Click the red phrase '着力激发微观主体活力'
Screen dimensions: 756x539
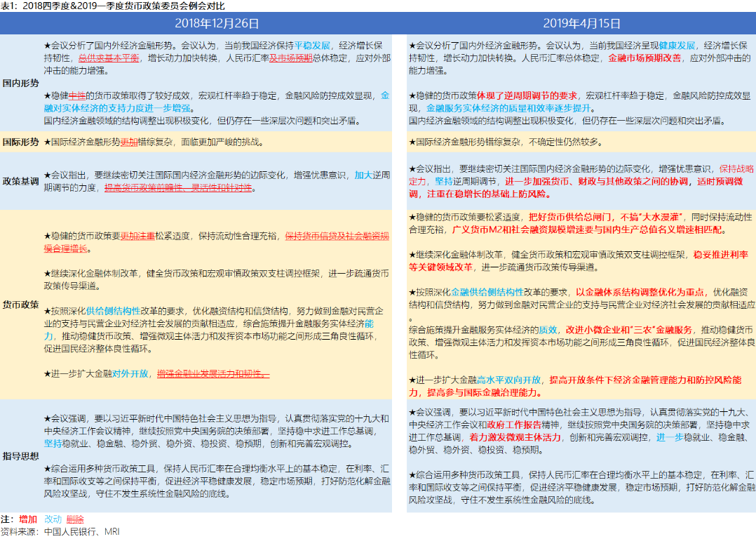(515, 437)
